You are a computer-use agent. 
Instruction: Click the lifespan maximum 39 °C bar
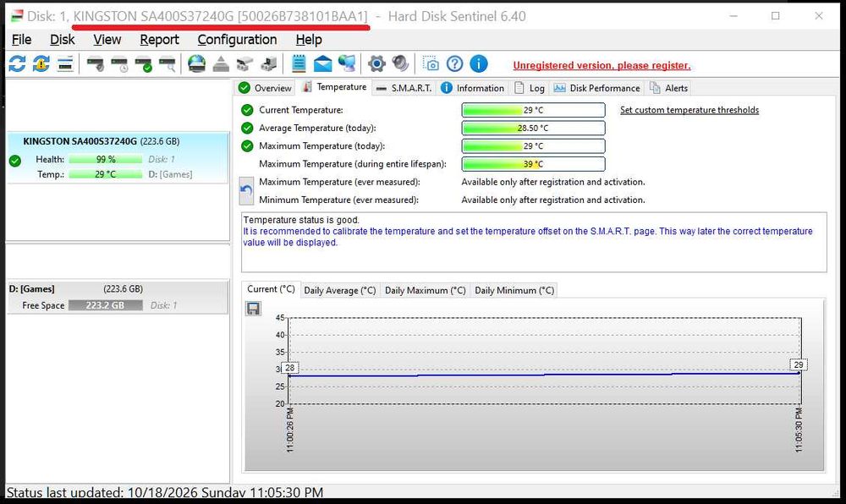(x=533, y=164)
